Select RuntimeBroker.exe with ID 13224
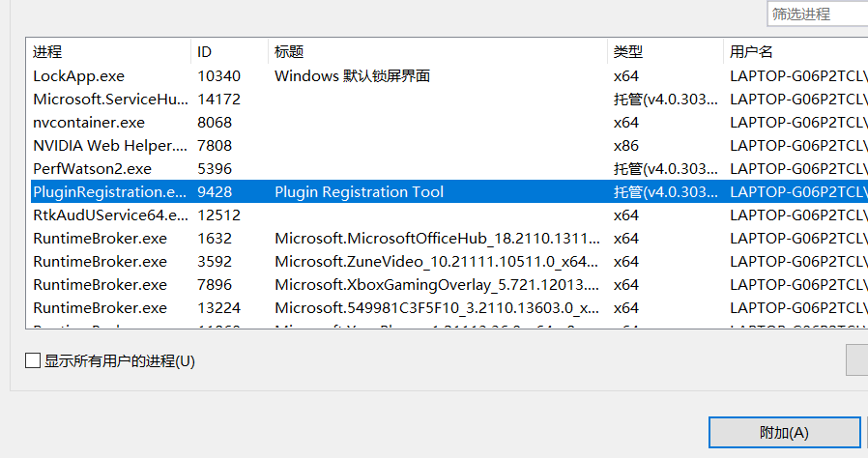This screenshot has height=458, width=868. [x=449, y=308]
